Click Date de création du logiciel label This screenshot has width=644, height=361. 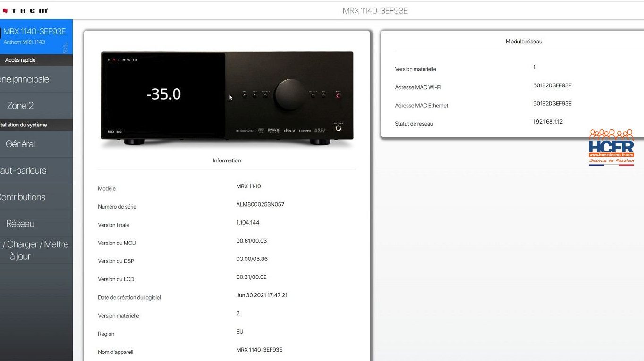coord(129,297)
